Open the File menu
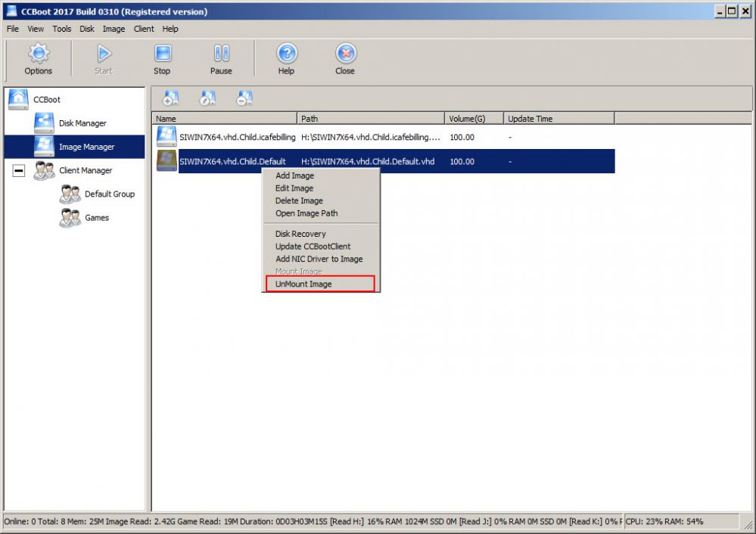 13,29
